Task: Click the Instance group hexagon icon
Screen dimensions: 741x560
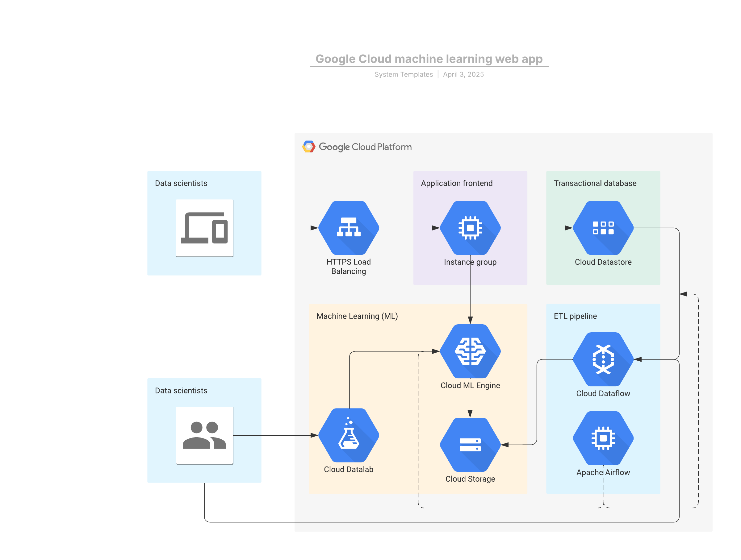Action: pyautogui.click(x=470, y=228)
